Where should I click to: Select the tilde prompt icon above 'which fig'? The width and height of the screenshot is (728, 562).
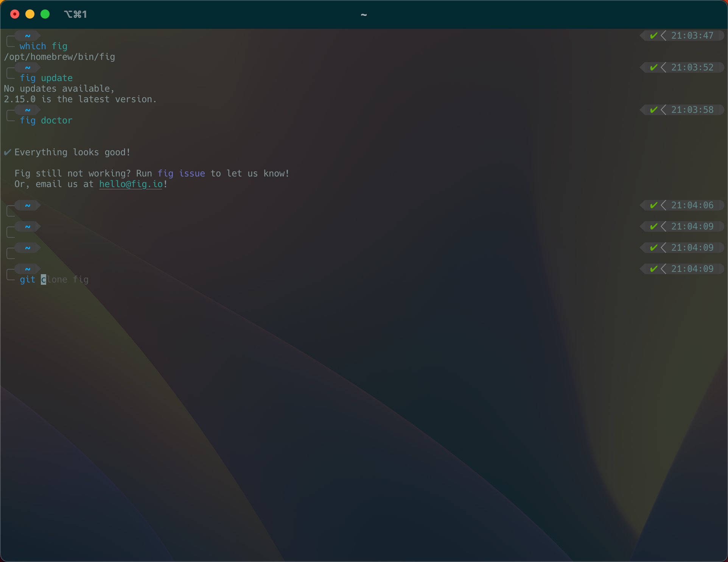click(28, 35)
